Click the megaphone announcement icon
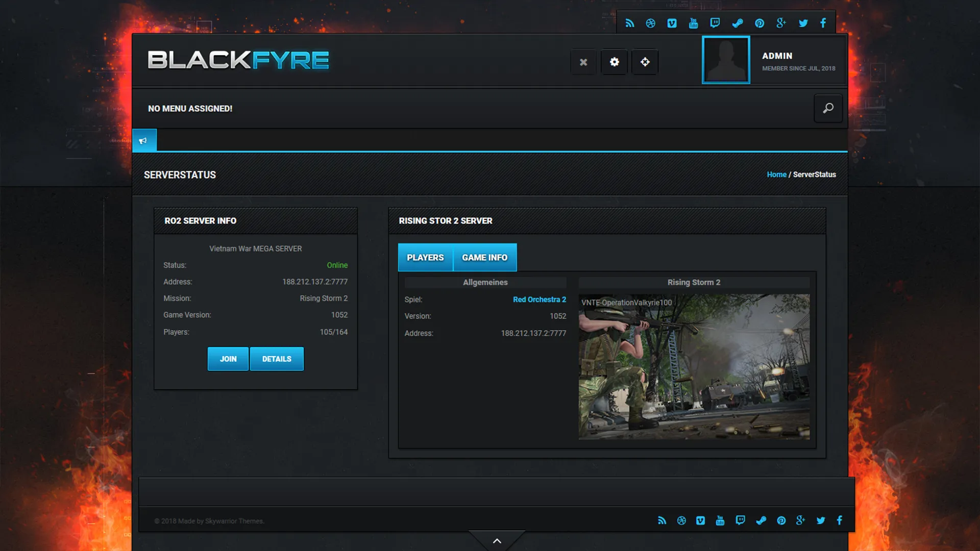Screen dimensions: 980x551 point(144,140)
